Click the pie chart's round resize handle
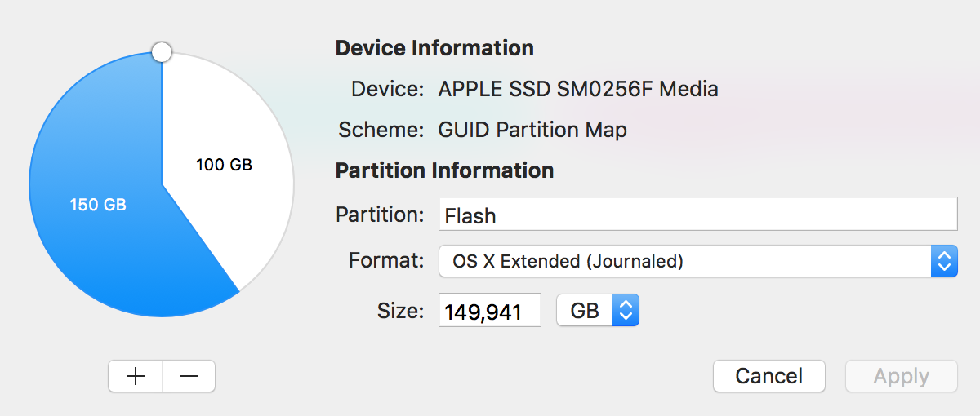This screenshot has height=416, width=980. 162,52
